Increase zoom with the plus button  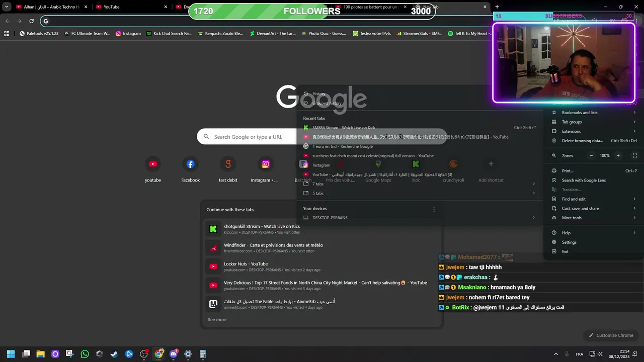point(618,156)
